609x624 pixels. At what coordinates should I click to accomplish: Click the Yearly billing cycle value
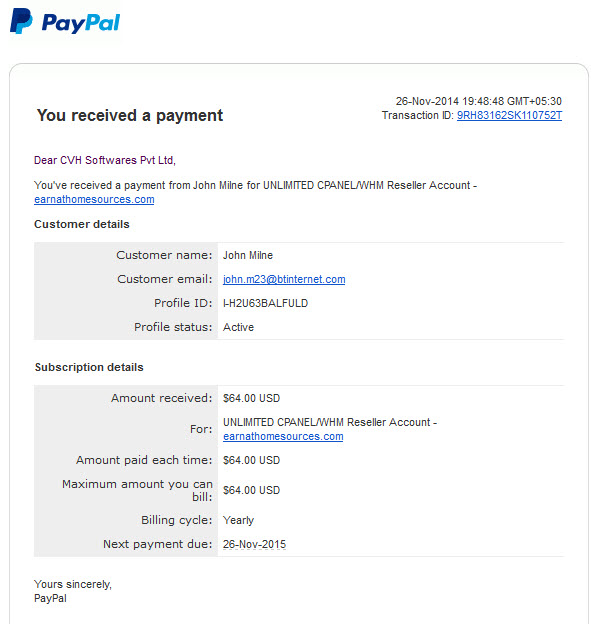coord(238,521)
